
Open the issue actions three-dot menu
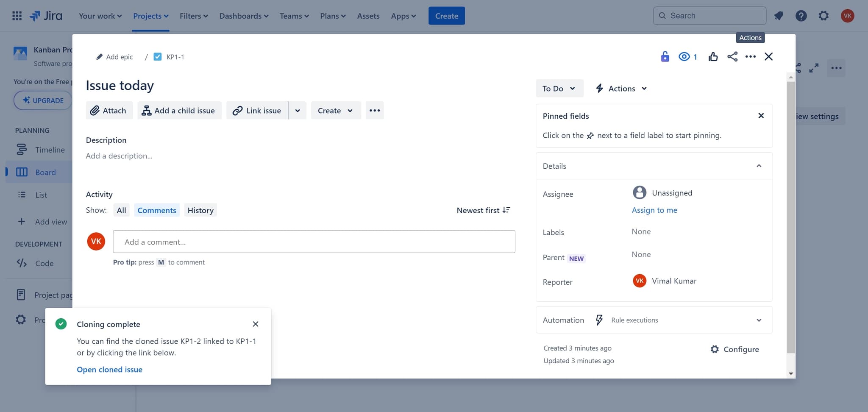[x=750, y=56]
